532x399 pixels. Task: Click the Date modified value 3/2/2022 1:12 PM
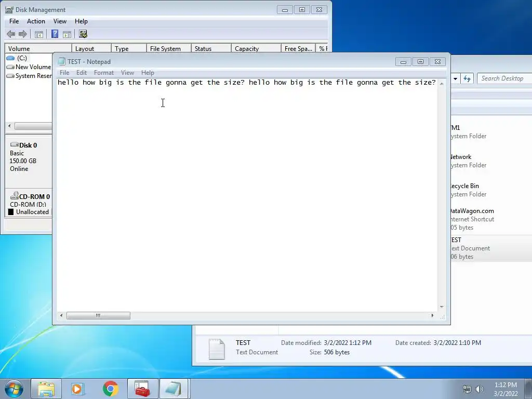(x=348, y=343)
